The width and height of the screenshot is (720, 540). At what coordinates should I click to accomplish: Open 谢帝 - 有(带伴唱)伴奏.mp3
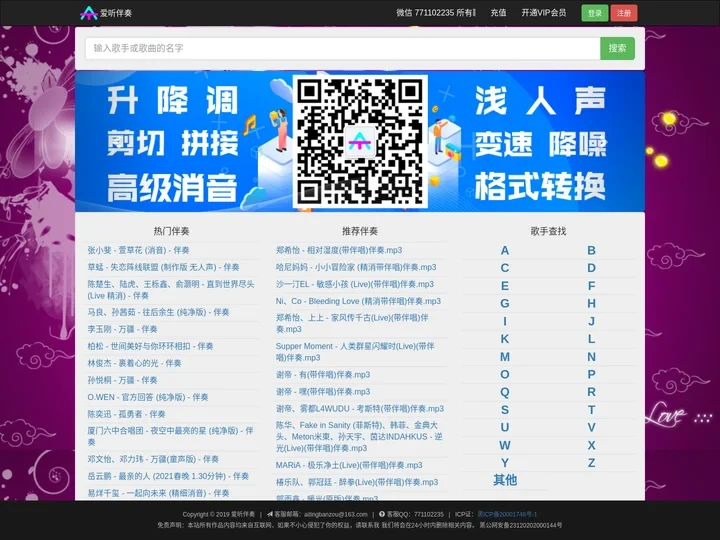(x=323, y=375)
